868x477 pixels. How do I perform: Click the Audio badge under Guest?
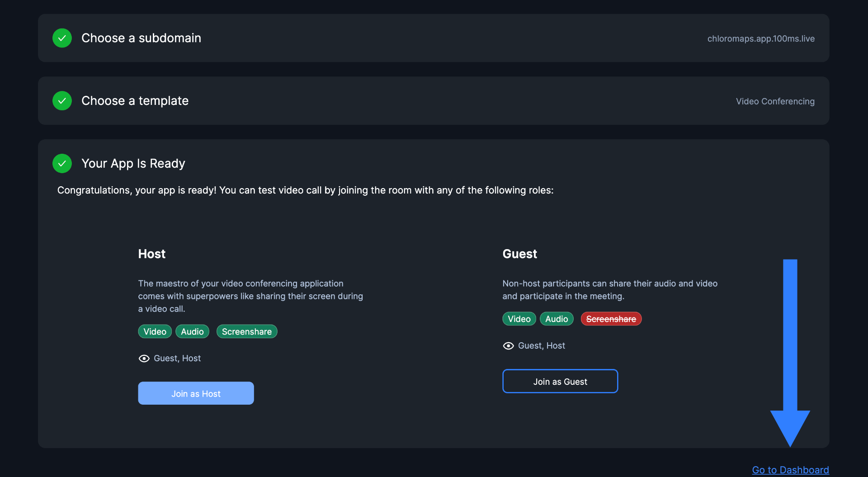coord(556,318)
